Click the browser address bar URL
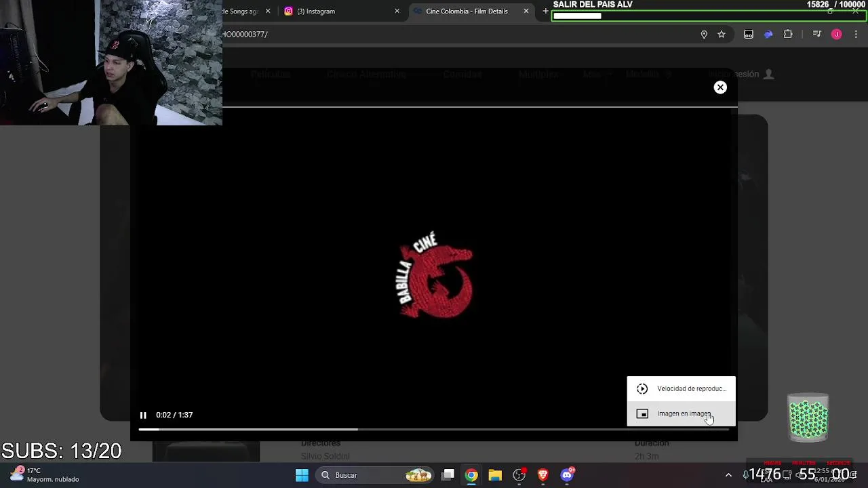This screenshot has height=488, width=868. pyautogui.click(x=245, y=34)
